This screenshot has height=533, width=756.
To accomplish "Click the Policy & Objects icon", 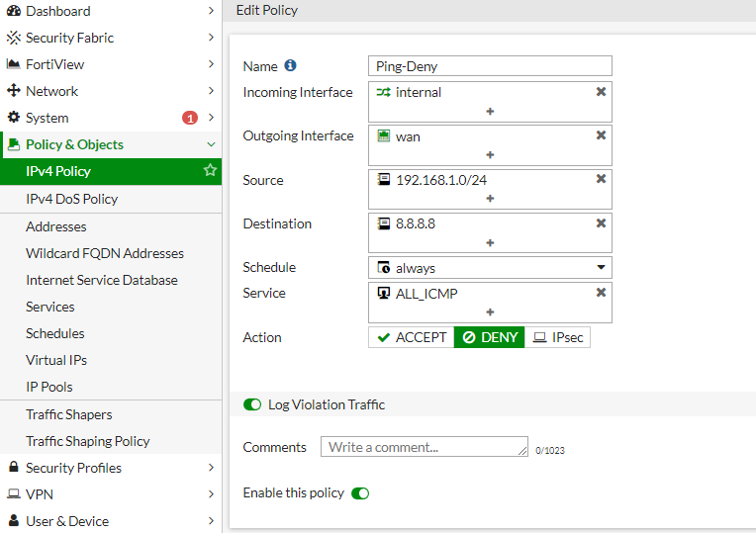I will point(14,144).
